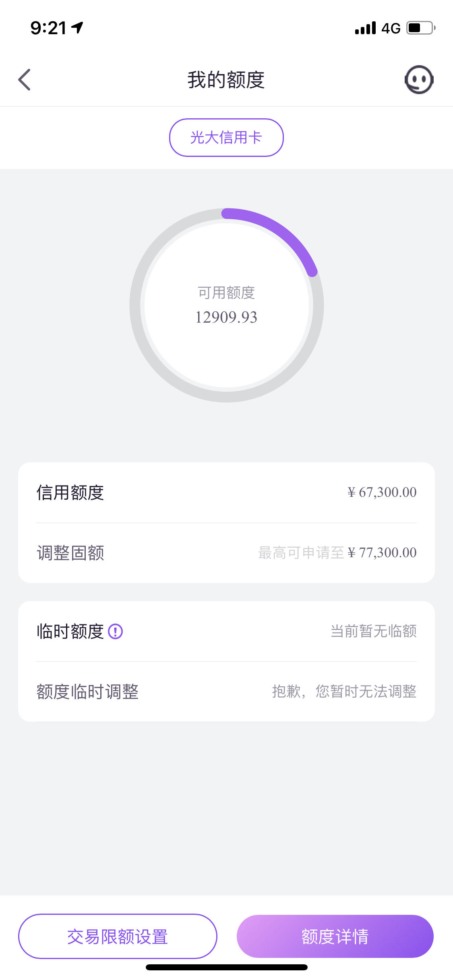Select the 光大信用卡 card pill
This screenshot has width=453, height=980.
tap(226, 138)
